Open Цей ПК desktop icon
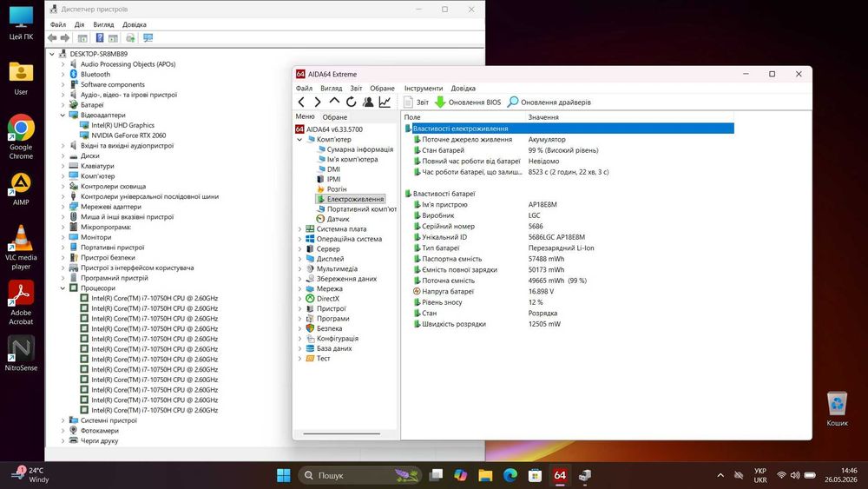Viewport: 868px width, 489px height. click(x=21, y=23)
